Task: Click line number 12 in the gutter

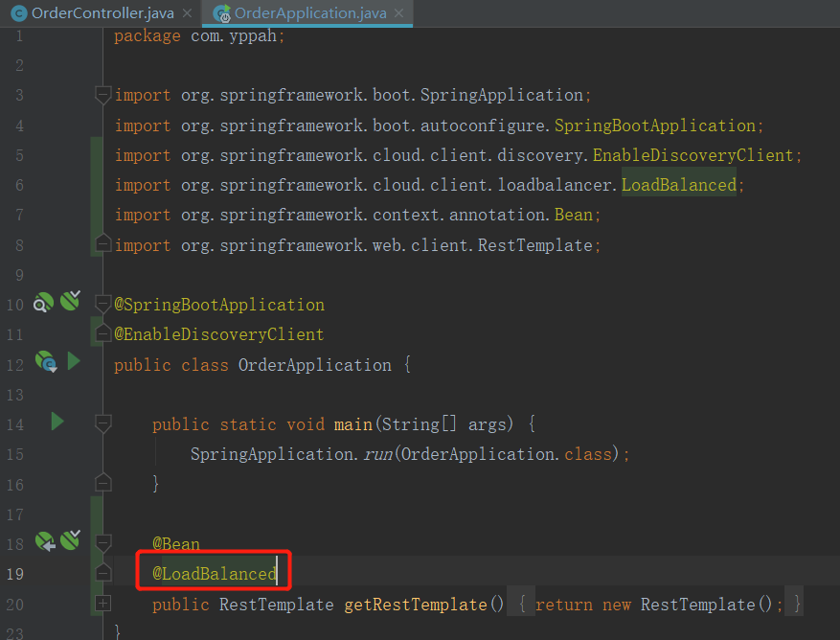Action: point(15,365)
